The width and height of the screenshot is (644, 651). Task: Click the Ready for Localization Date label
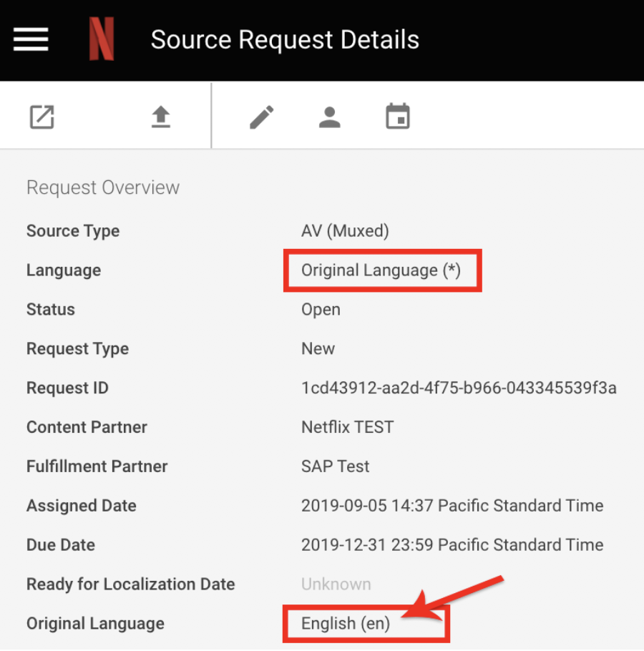click(131, 584)
